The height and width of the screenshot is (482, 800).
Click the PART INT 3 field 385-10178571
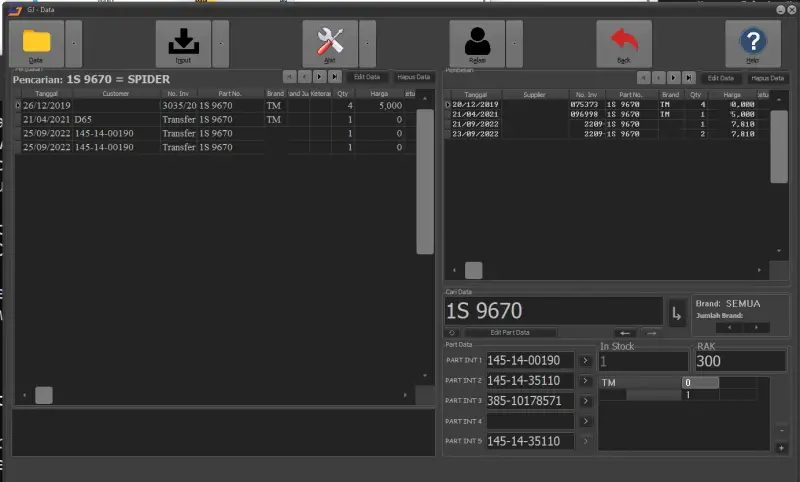click(x=530, y=401)
